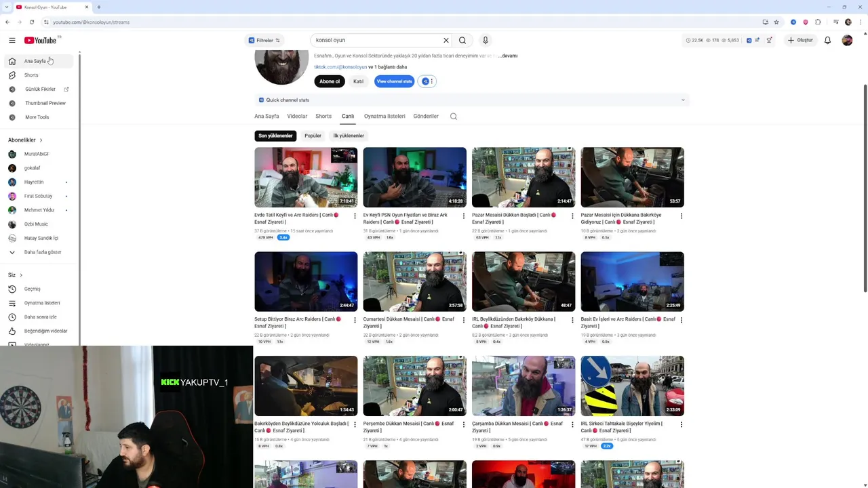The width and height of the screenshot is (868, 488).
Task: Open Shorts in the sidebar
Action: (x=40, y=75)
